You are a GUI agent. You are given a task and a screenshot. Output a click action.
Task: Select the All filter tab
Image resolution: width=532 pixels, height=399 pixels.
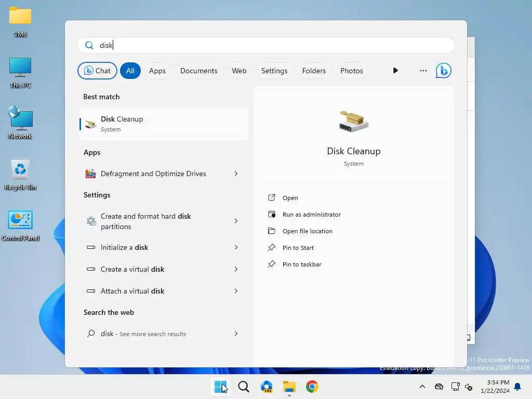tap(130, 71)
